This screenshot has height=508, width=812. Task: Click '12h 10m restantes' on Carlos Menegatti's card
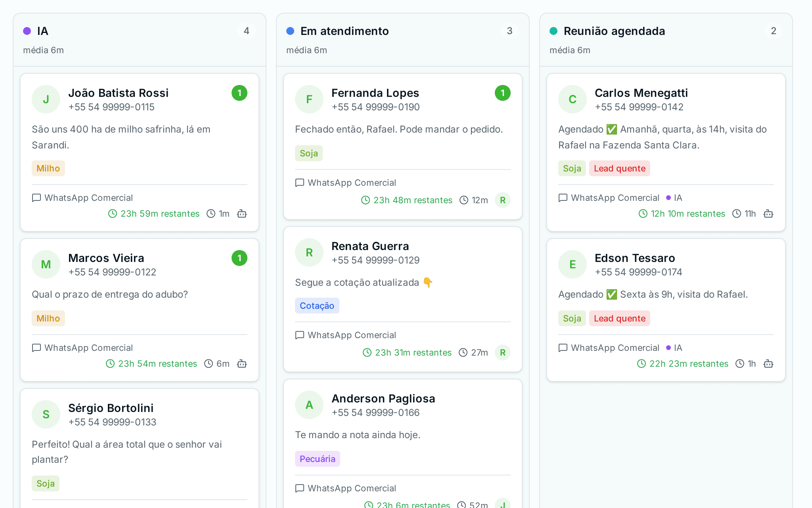pos(688,214)
